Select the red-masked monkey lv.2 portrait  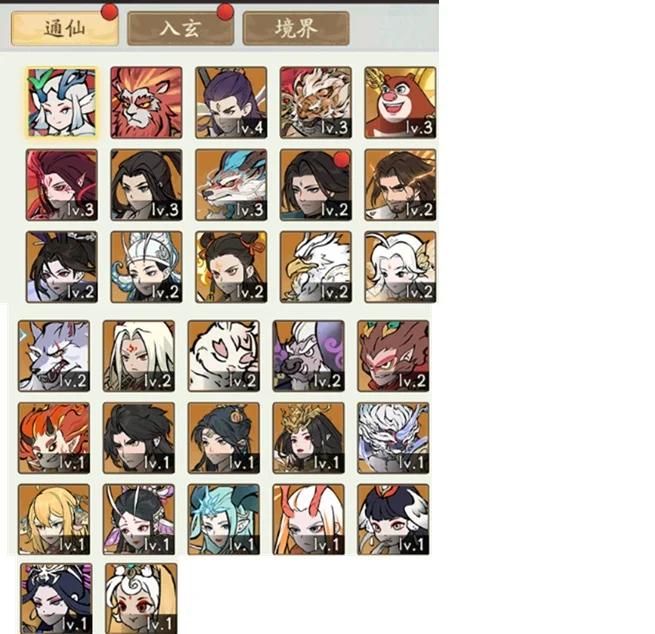click(x=393, y=356)
